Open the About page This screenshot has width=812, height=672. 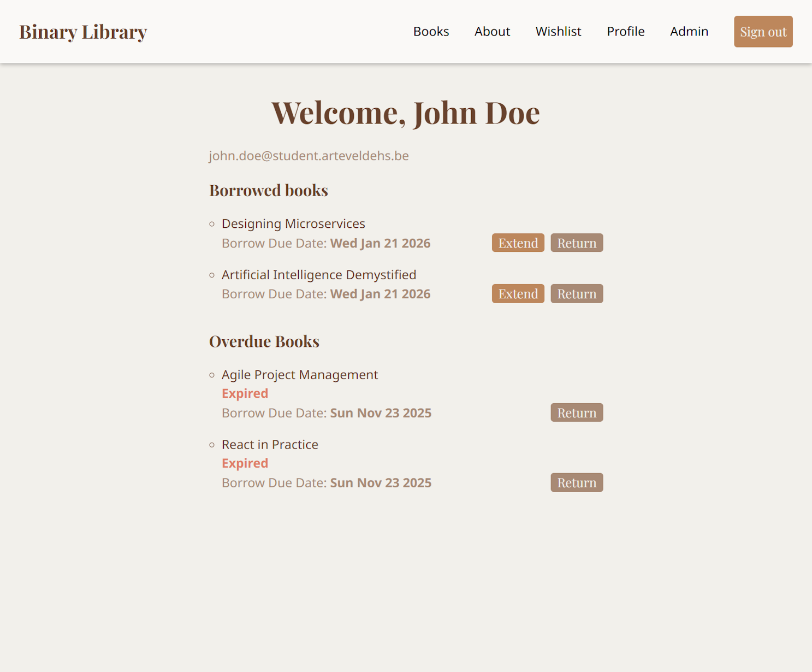pyautogui.click(x=491, y=31)
